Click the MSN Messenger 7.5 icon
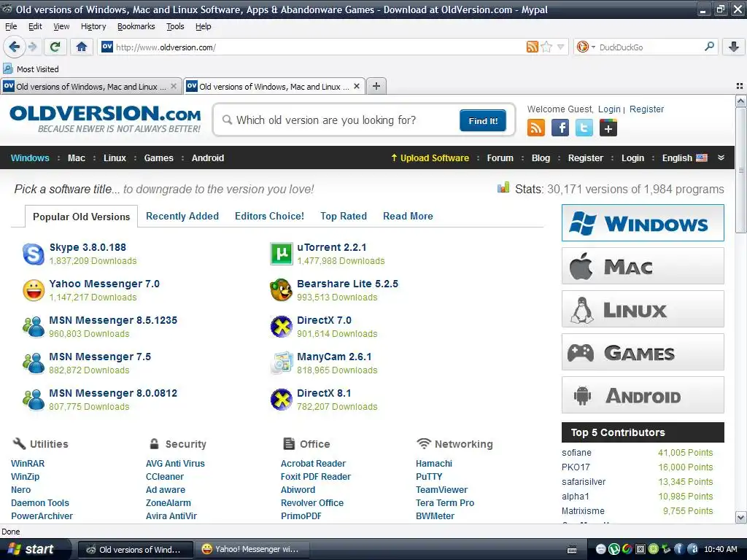Screen dimensions: 747x560 point(34,363)
